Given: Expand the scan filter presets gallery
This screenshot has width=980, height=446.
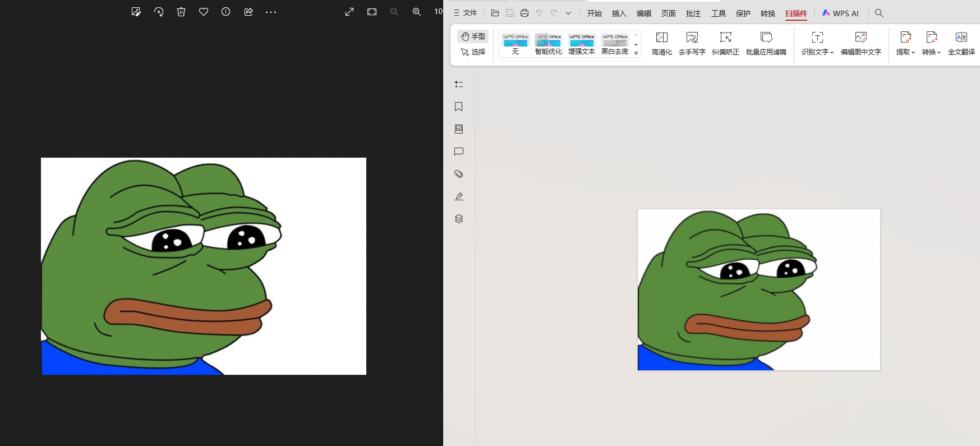Looking at the screenshot, I should [x=636, y=53].
